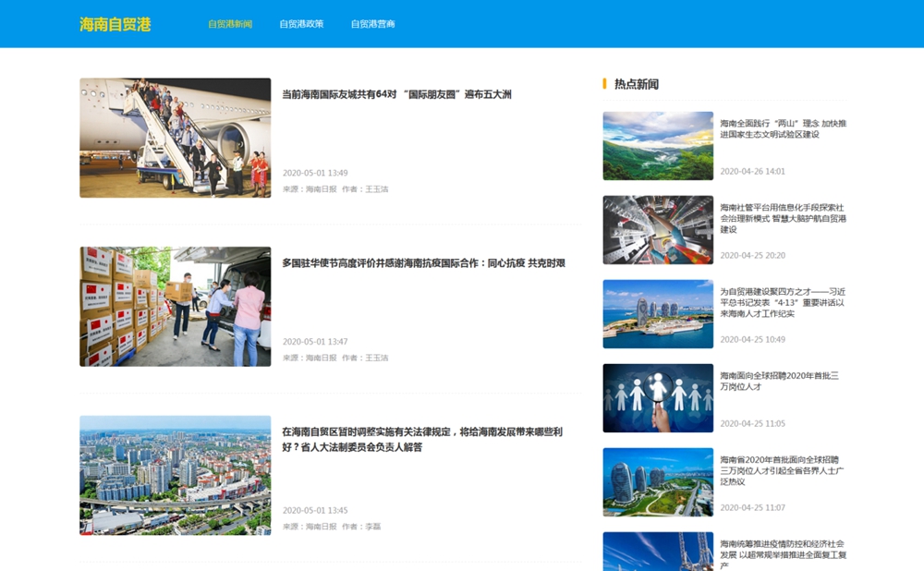The height and width of the screenshot is (571, 924).
Task: Open hot news 为自贸港建设聚四方之才
Action: (784, 302)
